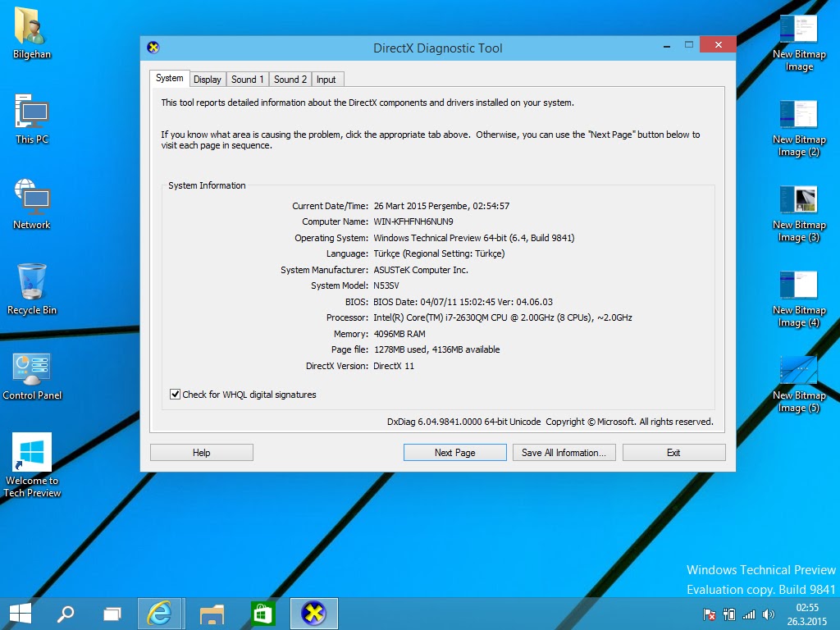This screenshot has width=840, height=630.
Task: Select New Bitmap Image (3) file
Action: tap(799, 213)
